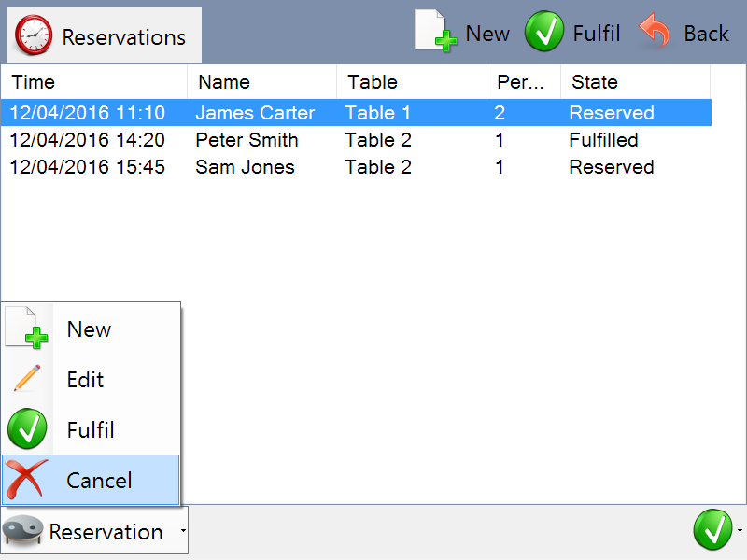Click the orange Back arrow icon
The image size is (747, 560).
click(x=655, y=33)
